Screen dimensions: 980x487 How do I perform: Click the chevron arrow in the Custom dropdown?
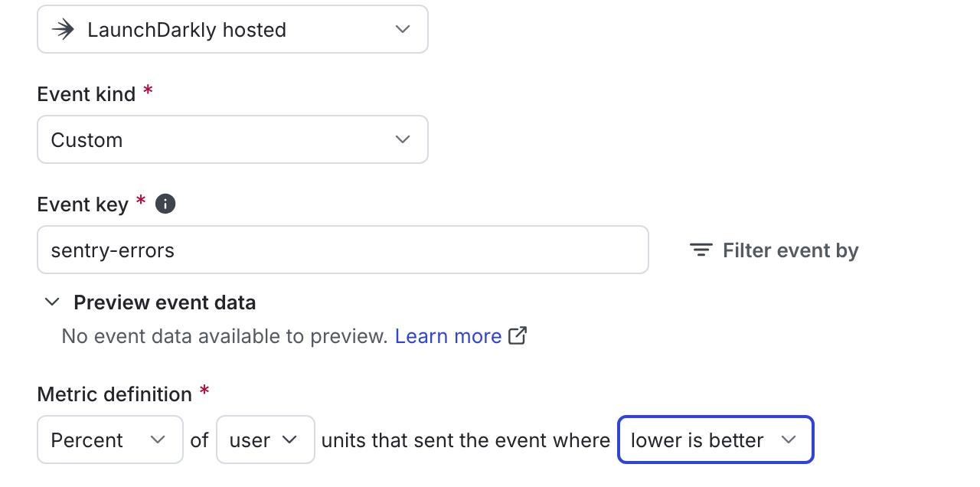click(402, 139)
